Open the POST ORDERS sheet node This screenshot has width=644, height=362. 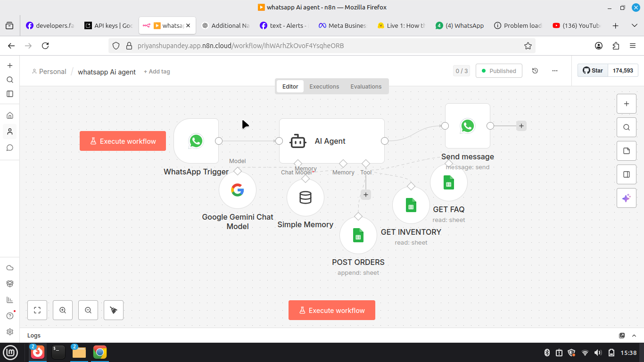[x=358, y=235]
